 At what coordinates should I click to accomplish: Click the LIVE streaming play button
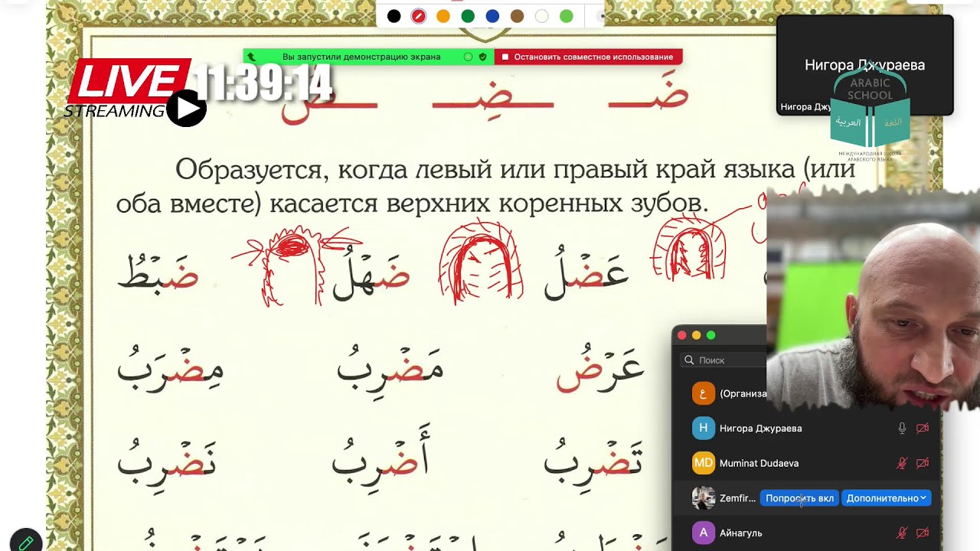(x=186, y=109)
